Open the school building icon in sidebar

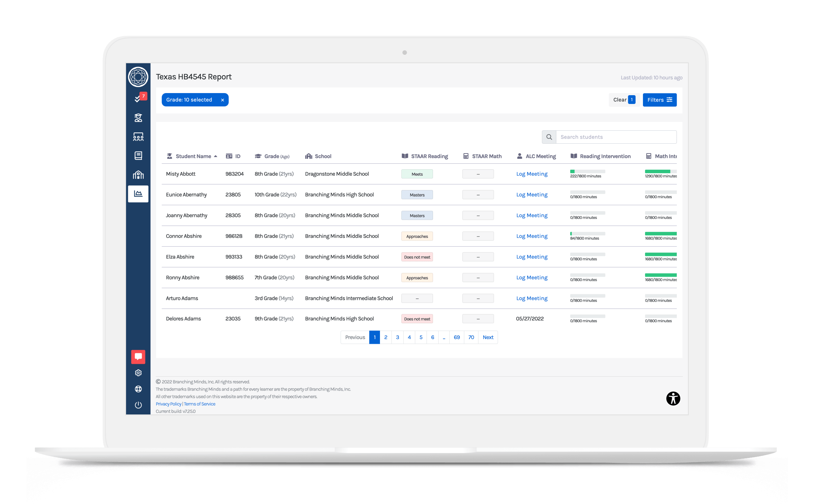[138, 175]
